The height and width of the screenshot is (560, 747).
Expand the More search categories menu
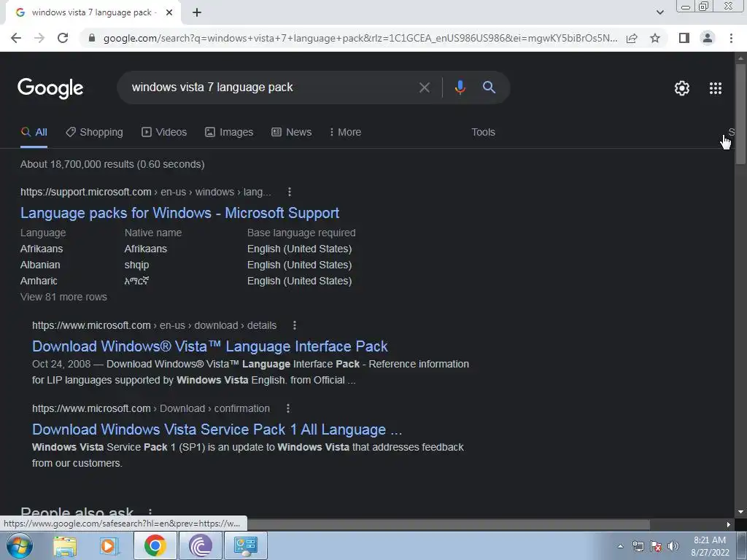point(345,133)
